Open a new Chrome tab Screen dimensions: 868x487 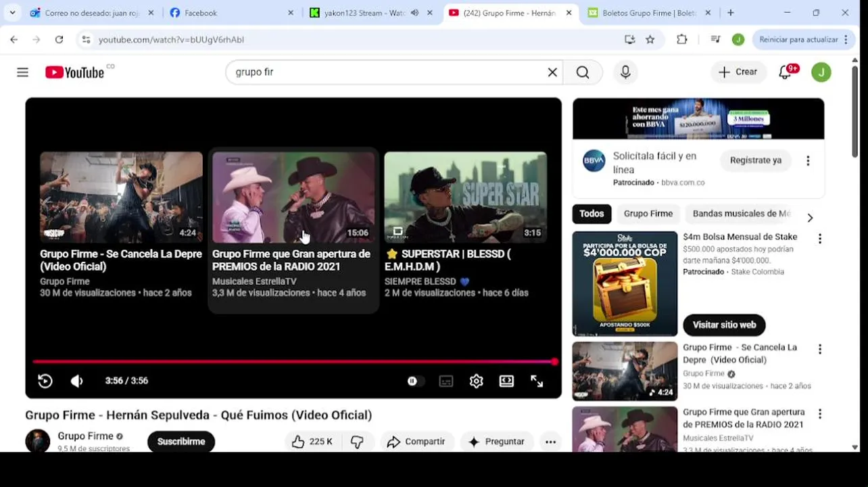pyautogui.click(x=731, y=12)
